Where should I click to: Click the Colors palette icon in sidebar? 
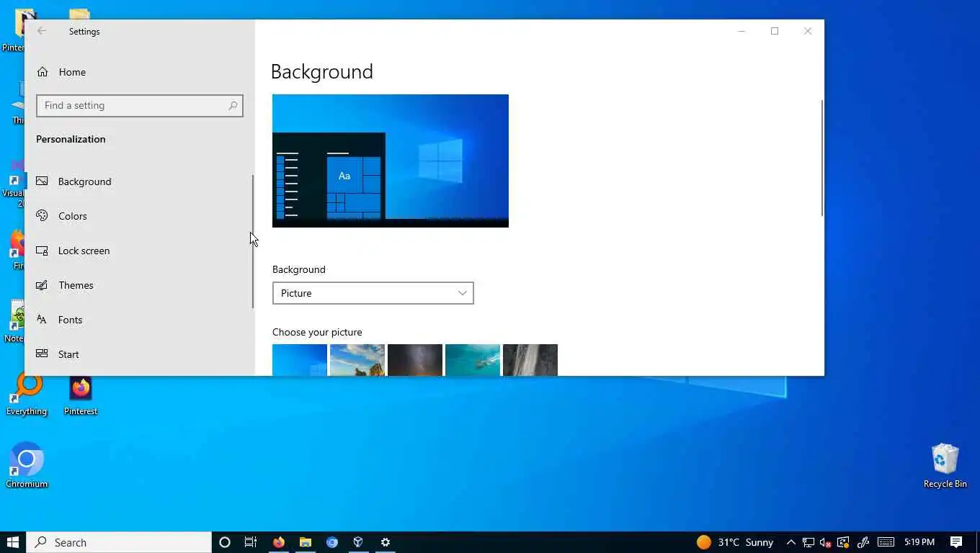click(43, 215)
